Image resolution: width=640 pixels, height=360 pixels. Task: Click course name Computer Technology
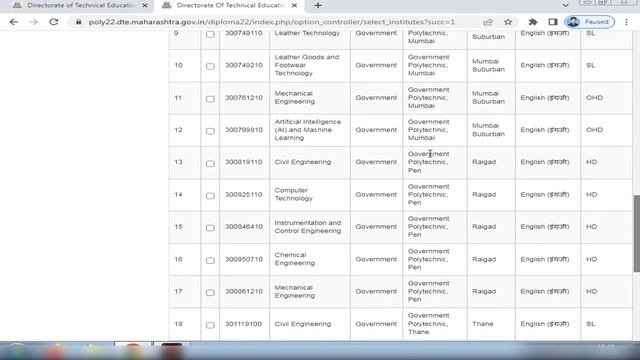tap(293, 194)
